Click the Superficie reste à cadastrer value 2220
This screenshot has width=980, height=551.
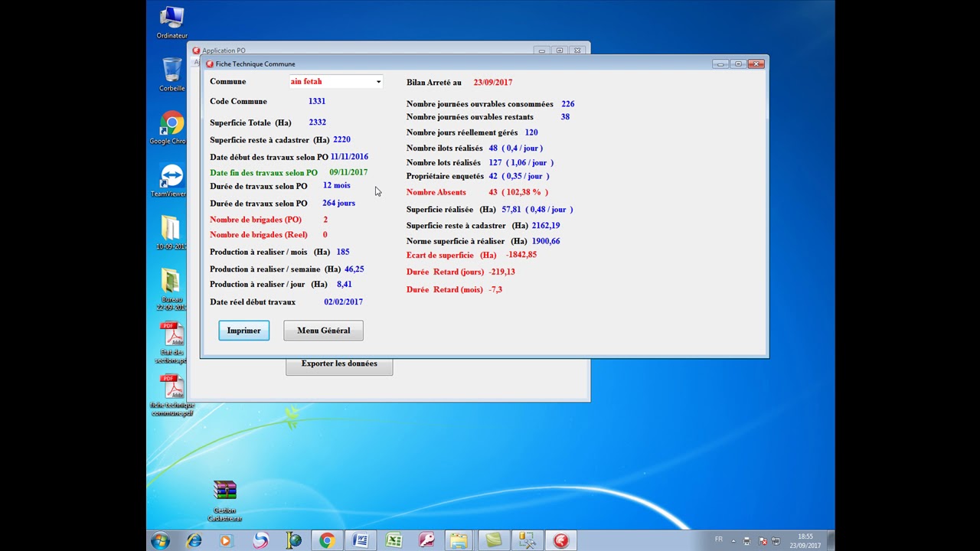[341, 140]
